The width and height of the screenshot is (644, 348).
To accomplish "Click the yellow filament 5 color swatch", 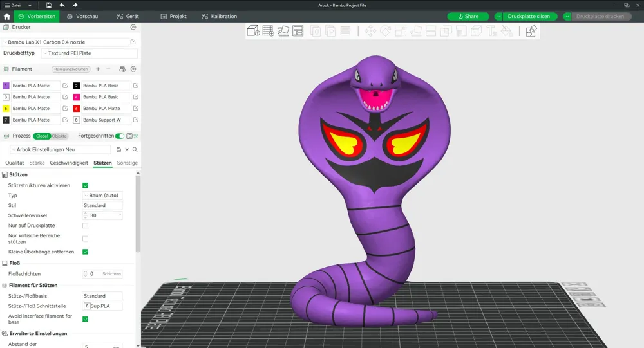I will (6, 108).
